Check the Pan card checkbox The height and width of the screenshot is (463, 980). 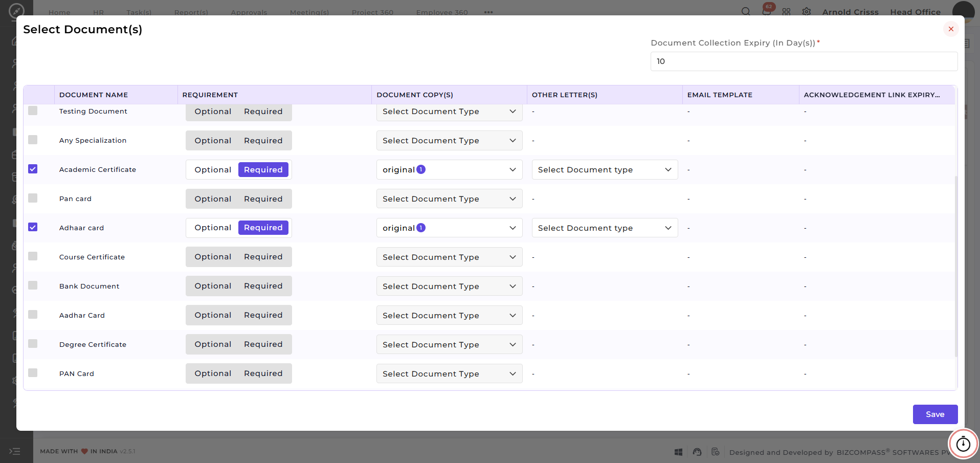[x=33, y=198]
